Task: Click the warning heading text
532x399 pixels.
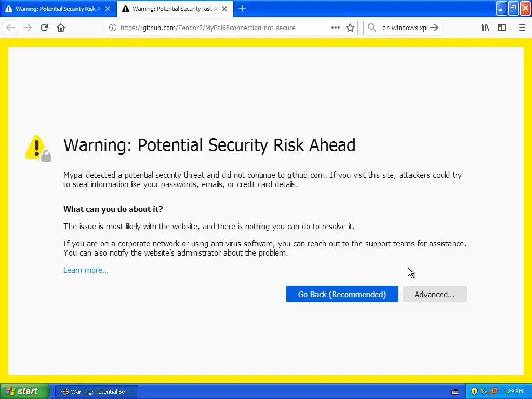Action: click(x=209, y=145)
